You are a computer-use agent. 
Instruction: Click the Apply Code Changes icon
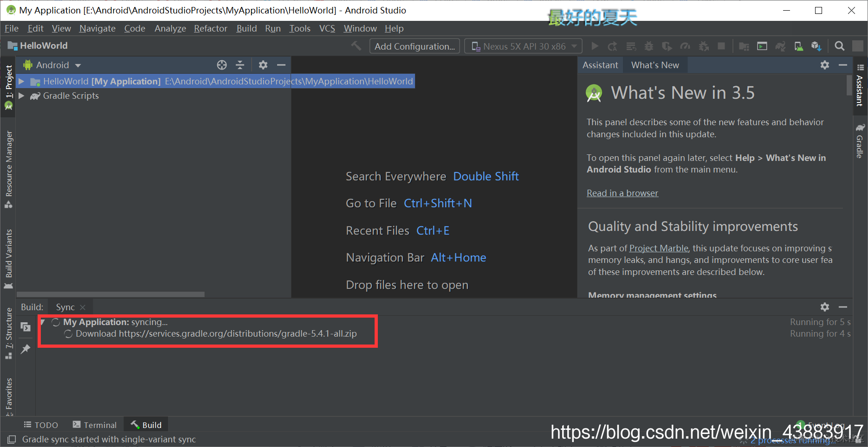631,46
